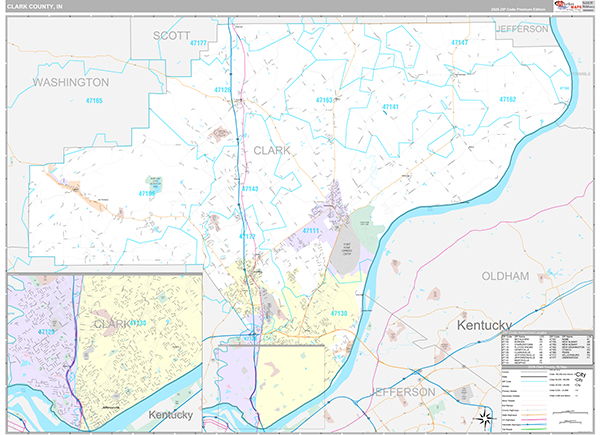Click the CLARK COUNTY, IN title
Screen dimensions: 600x435
pyautogui.click(x=37, y=6)
